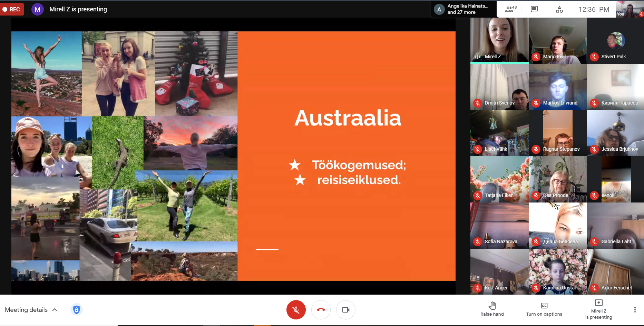This screenshot has height=326, width=644.
Task: Click the shared Austraalia presentation slide
Action: point(233,156)
